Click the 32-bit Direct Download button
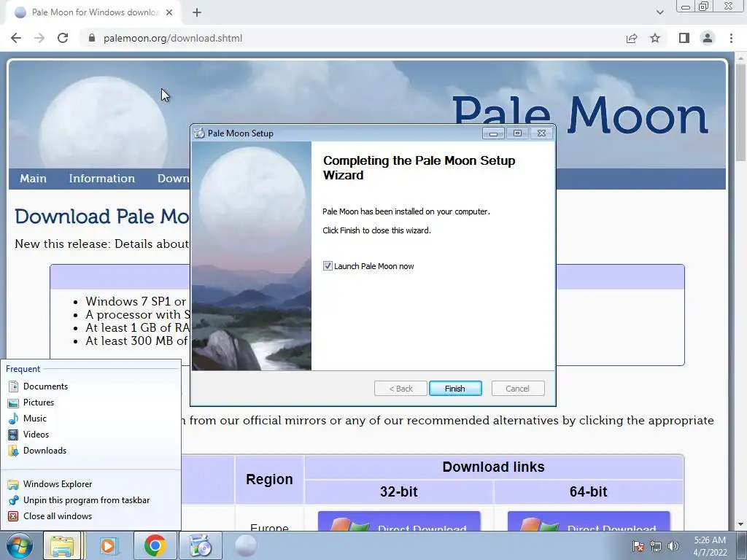This screenshot has width=747, height=560. tap(399, 521)
